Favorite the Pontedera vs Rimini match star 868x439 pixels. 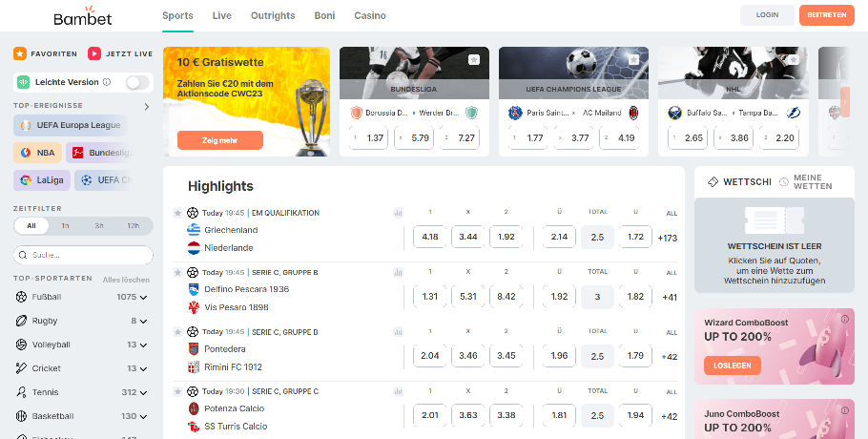(177, 331)
